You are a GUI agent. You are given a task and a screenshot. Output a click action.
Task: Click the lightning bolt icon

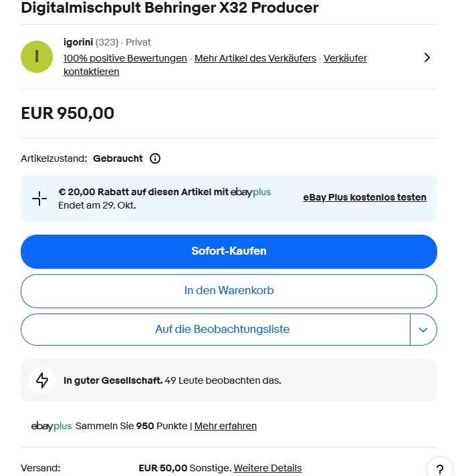(x=42, y=380)
